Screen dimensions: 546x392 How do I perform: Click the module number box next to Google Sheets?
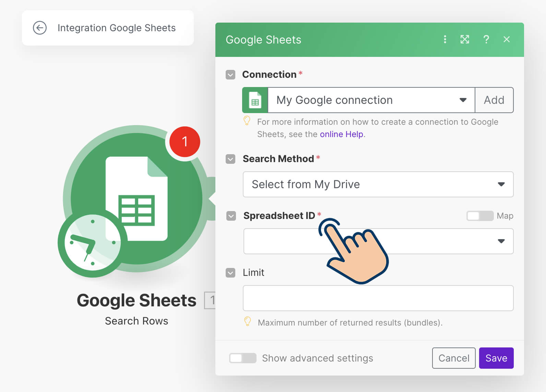[x=210, y=301]
